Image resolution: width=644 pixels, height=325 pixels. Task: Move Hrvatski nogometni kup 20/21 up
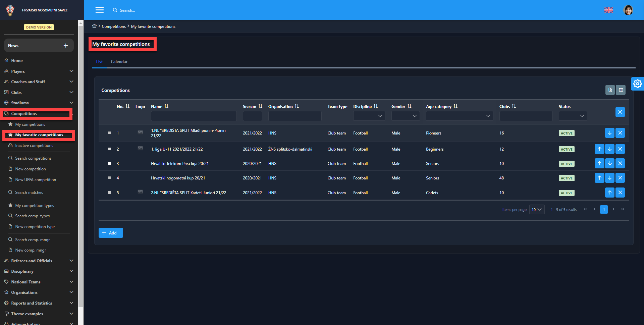coord(599,178)
